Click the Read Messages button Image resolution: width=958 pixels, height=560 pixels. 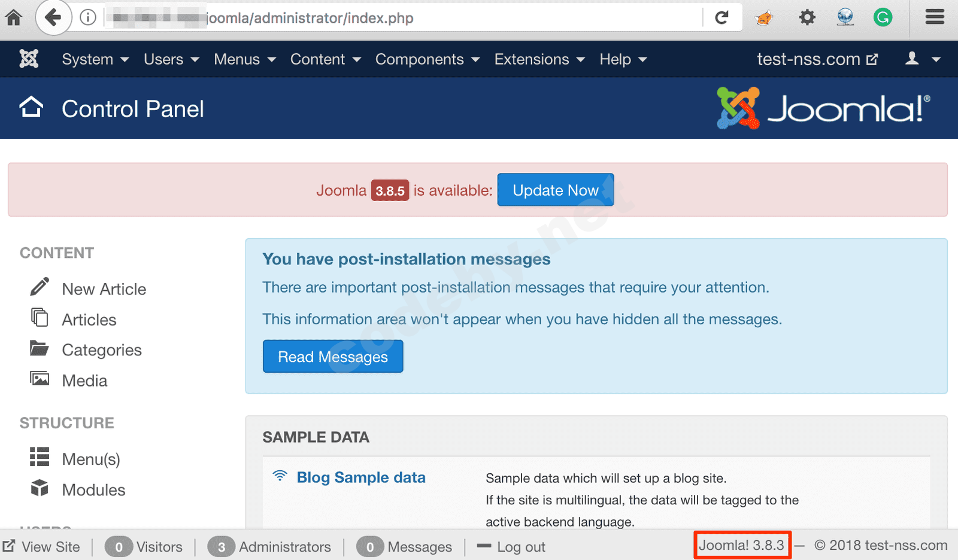(333, 356)
